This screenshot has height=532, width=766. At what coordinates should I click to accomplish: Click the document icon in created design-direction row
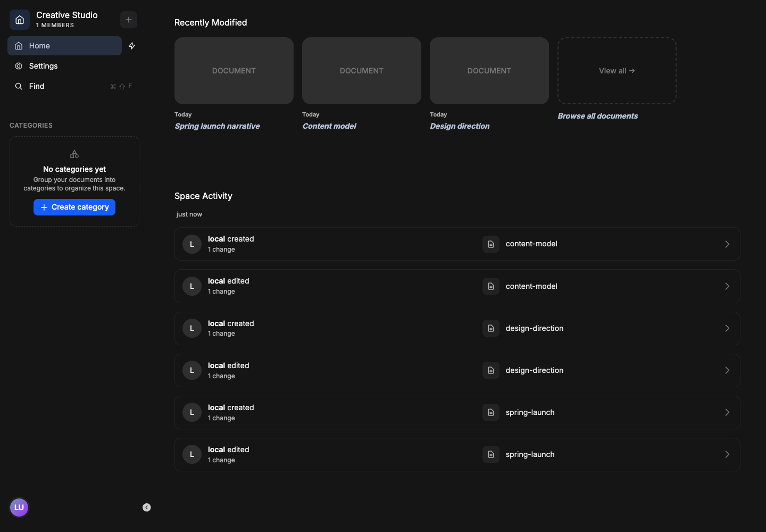tap(491, 328)
